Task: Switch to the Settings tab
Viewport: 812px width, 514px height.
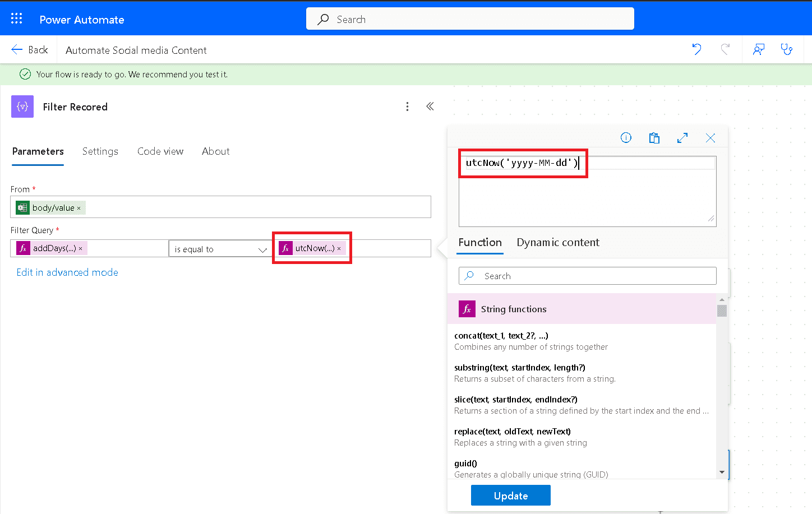Action: click(x=100, y=151)
